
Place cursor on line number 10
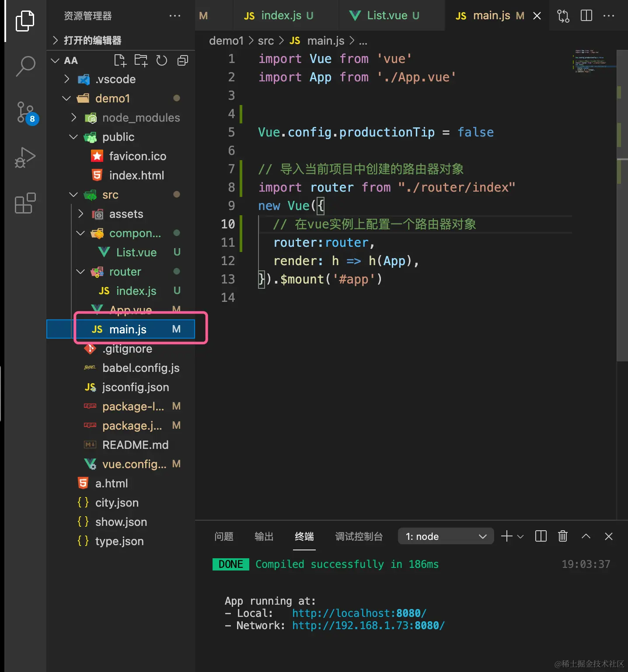(x=228, y=224)
